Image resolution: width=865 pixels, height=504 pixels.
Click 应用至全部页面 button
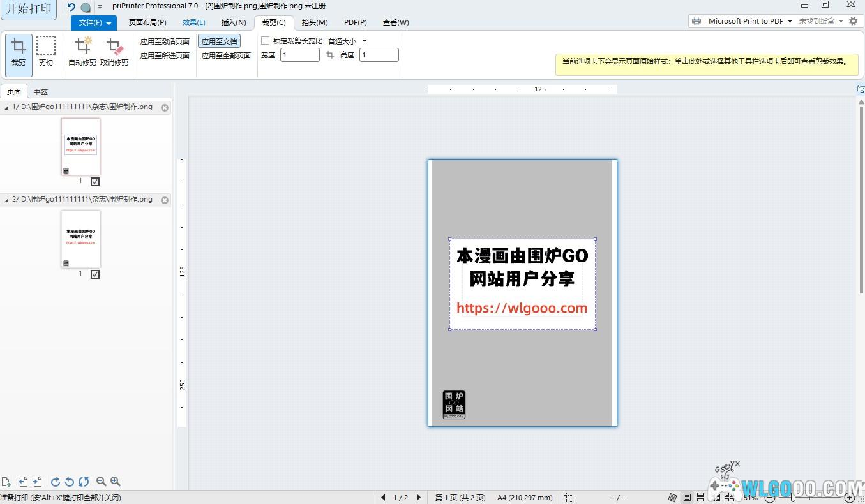pyautogui.click(x=226, y=56)
